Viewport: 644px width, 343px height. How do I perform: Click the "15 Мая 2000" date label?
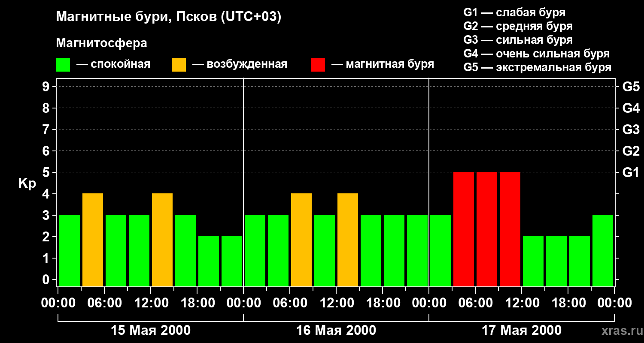151,331
